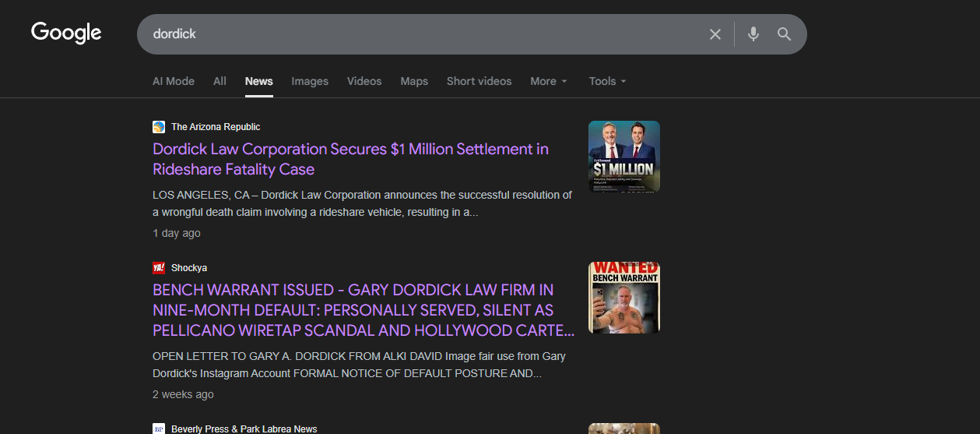Select the Short videos tab
The image size is (980, 434).
479,81
